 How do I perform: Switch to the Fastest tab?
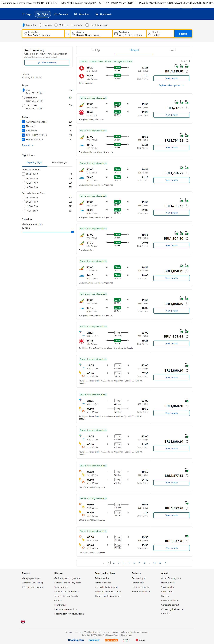(173, 50)
